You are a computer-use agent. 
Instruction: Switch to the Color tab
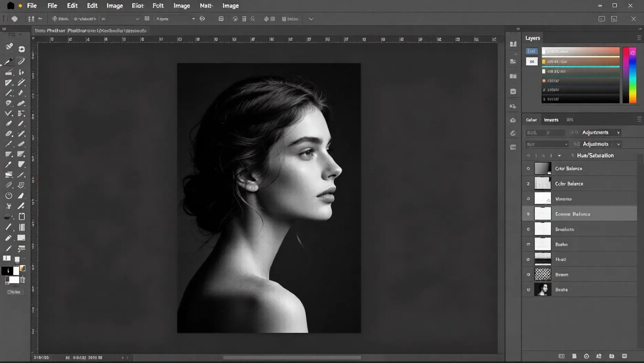click(x=531, y=120)
